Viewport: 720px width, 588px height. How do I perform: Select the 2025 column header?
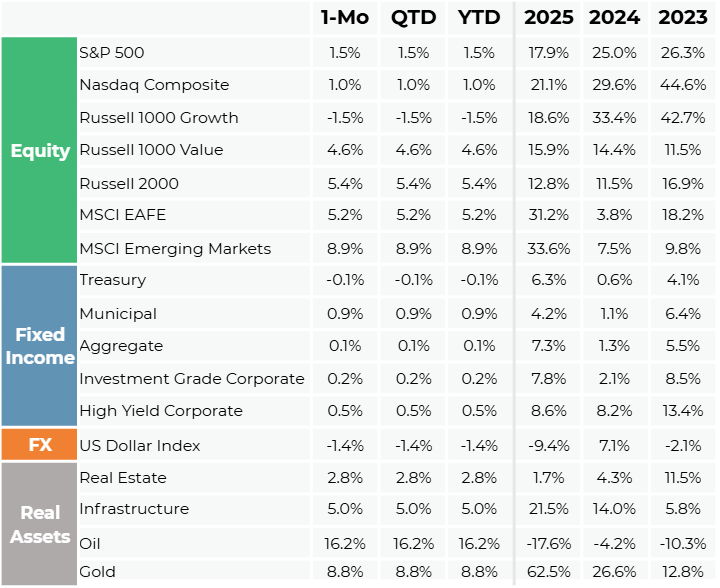(x=549, y=18)
